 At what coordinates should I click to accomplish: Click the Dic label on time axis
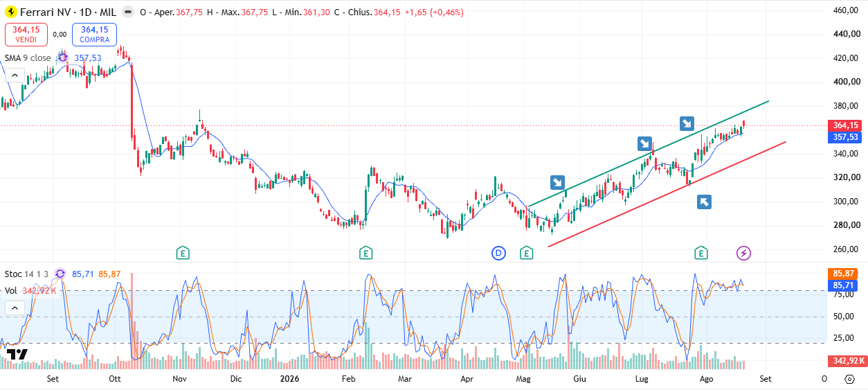tap(236, 379)
